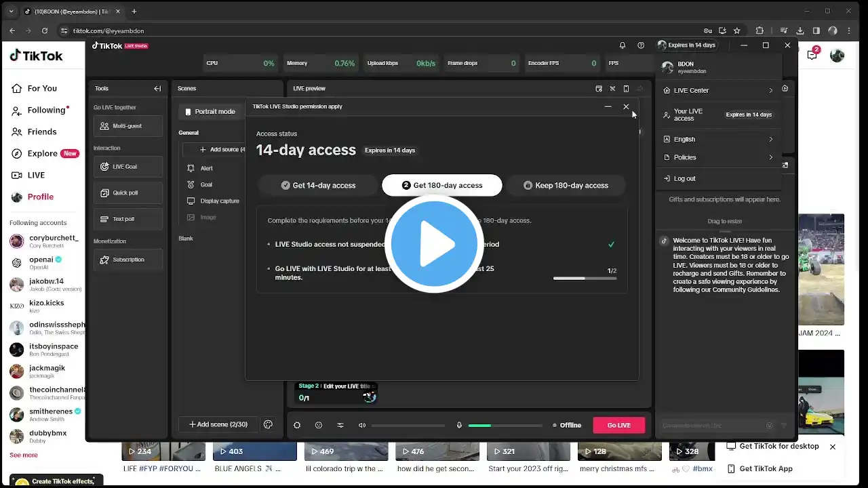Open the coryburchett_ following account

click(45, 241)
